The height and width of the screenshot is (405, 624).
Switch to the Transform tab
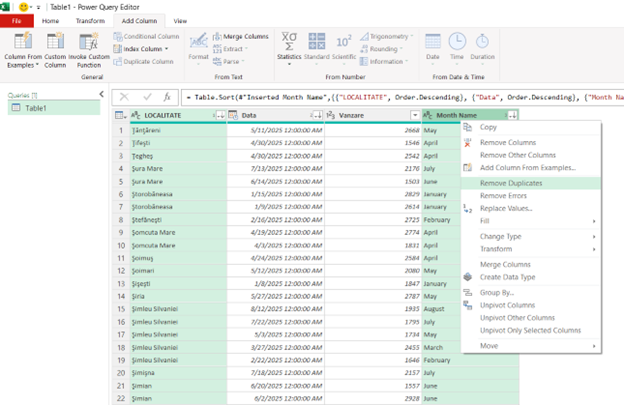pyautogui.click(x=90, y=21)
